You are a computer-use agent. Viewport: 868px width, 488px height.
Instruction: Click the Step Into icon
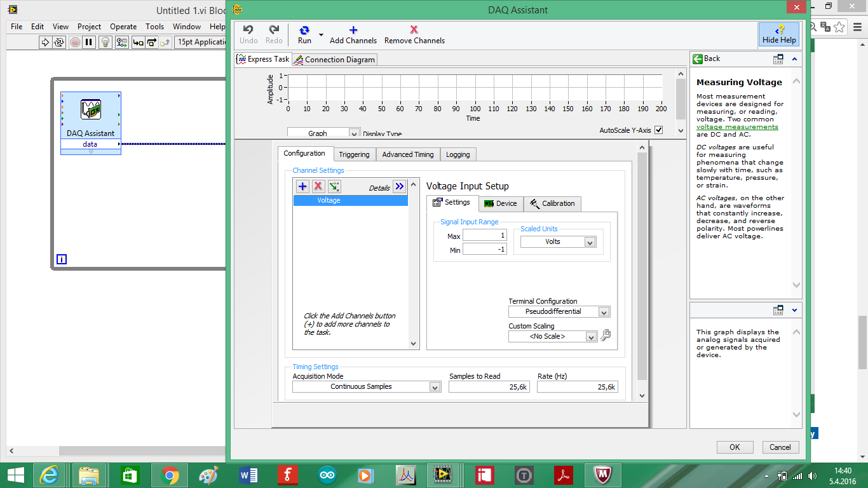[x=137, y=42]
